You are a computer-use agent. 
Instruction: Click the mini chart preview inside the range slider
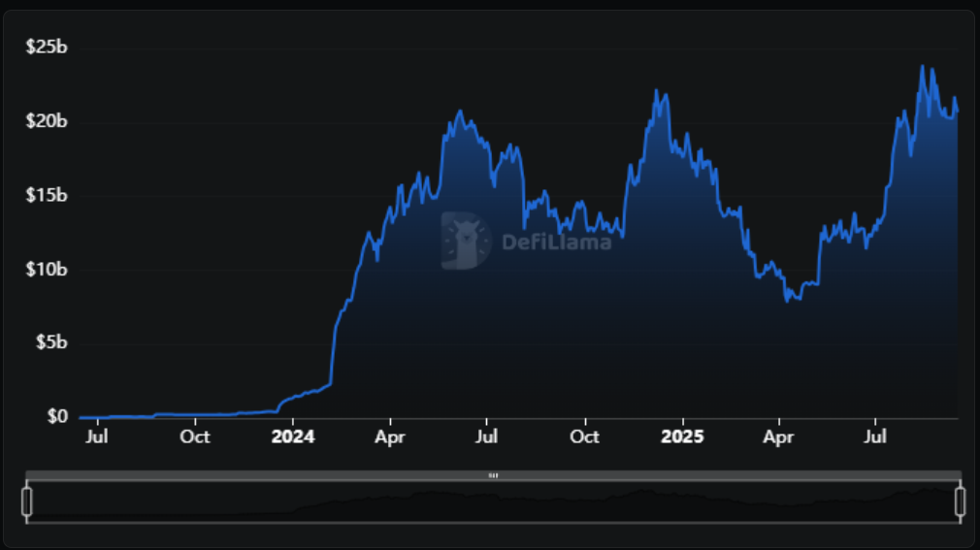(x=493, y=501)
